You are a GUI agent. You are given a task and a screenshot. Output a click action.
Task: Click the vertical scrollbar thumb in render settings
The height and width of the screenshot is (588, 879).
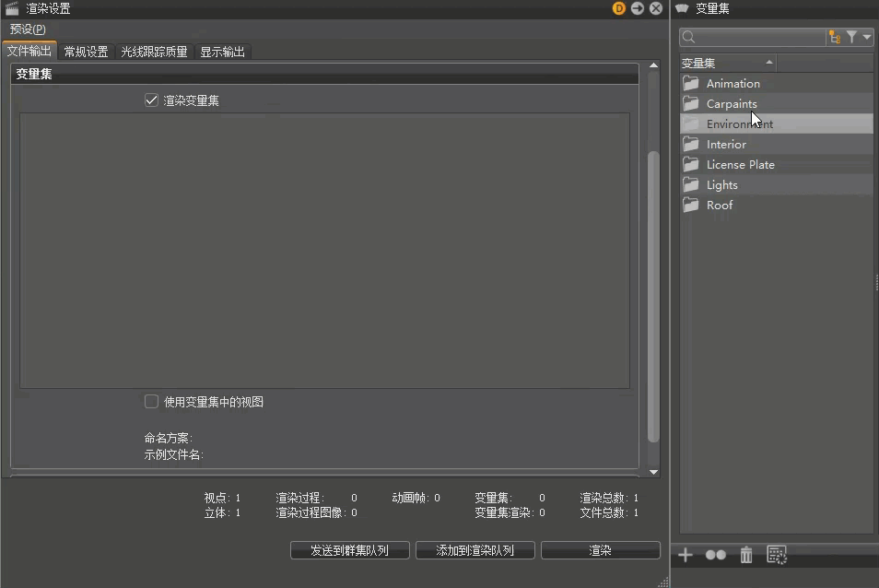[653, 296]
